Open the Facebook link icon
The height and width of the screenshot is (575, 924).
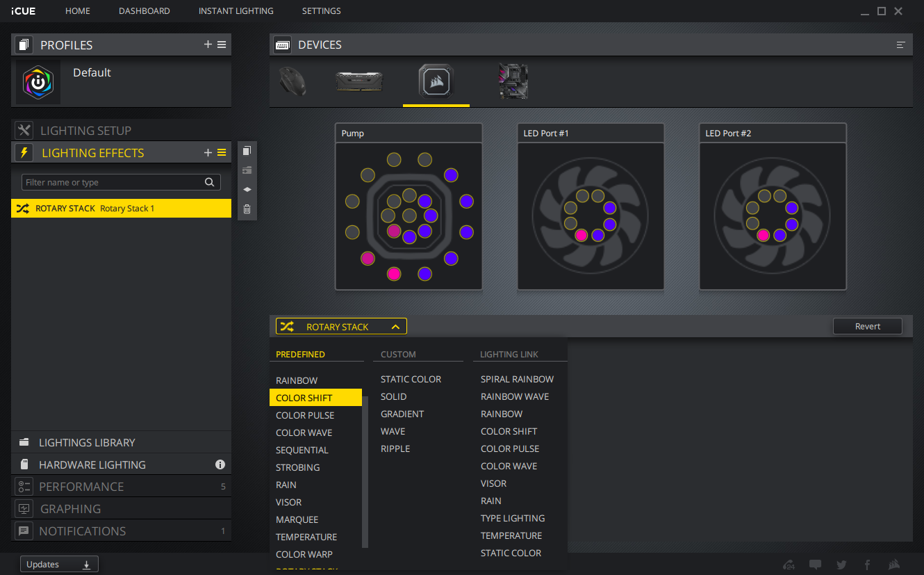point(867,565)
